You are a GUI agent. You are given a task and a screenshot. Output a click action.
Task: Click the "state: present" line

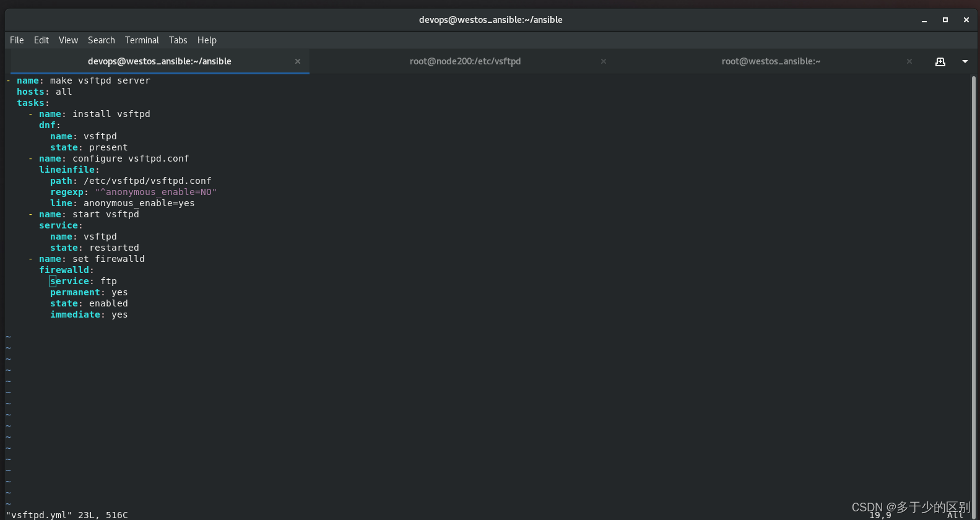[89, 147]
